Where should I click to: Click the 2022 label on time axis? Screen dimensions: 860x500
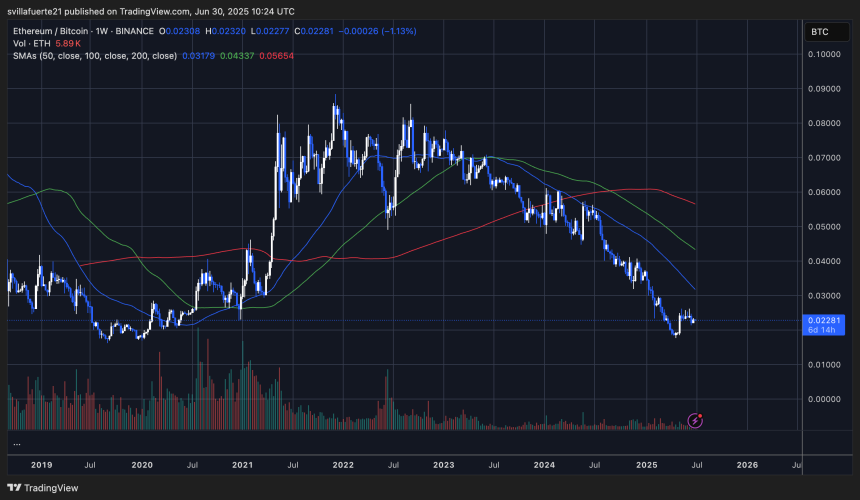click(x=343, y=465)
